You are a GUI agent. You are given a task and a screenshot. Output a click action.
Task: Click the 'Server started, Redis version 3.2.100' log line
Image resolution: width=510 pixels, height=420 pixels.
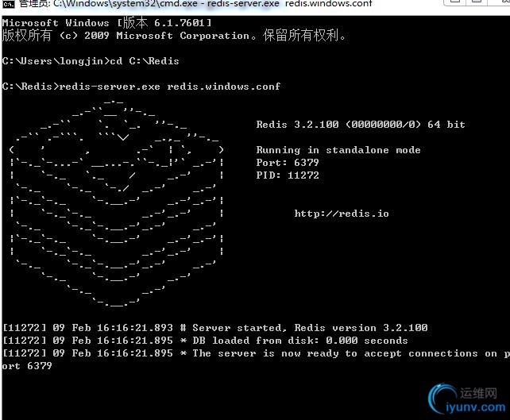tap(215, 328)
